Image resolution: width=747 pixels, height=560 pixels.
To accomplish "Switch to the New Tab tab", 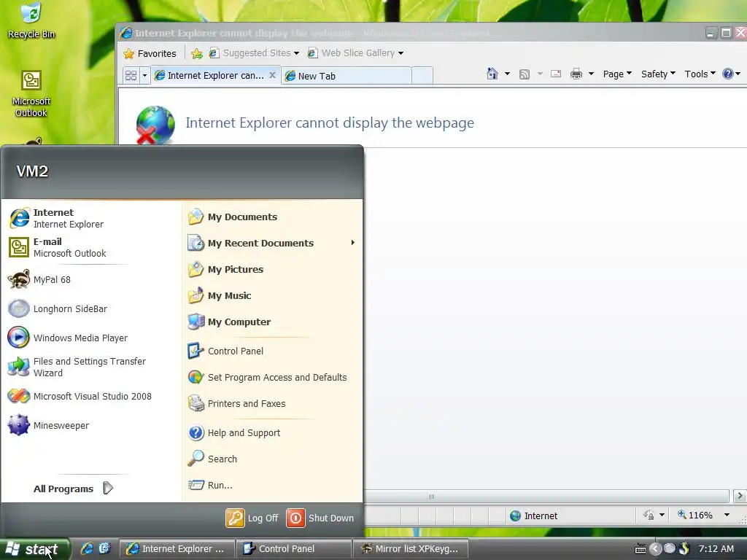I will (347, 76).
